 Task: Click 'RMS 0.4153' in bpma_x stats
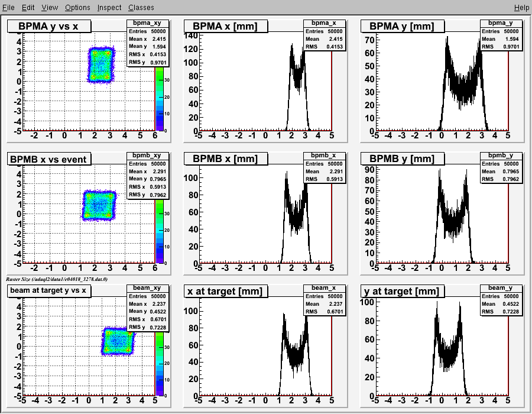[324, 47]
